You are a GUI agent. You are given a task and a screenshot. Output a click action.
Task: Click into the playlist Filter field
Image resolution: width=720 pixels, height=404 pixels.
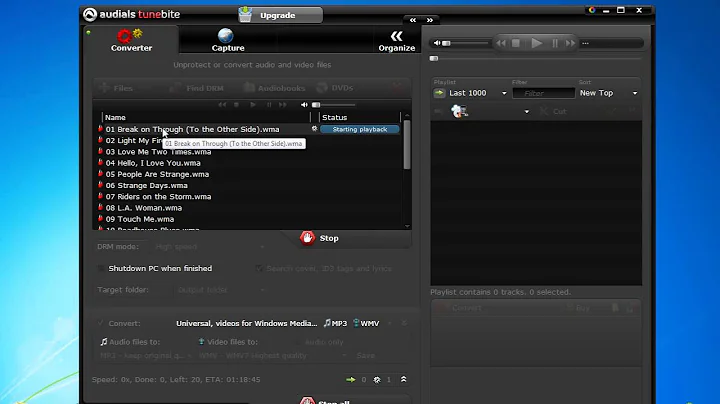point(543,93)
